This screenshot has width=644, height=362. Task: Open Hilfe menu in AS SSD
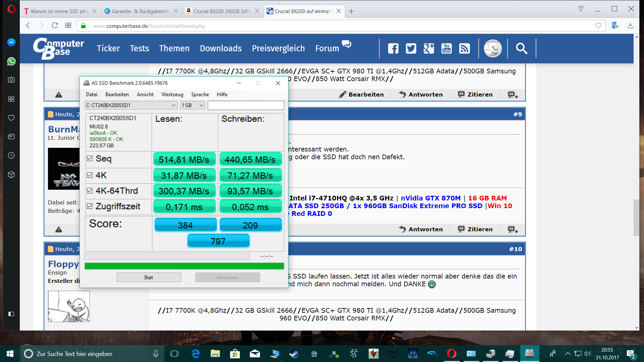[x=222, y=95]
